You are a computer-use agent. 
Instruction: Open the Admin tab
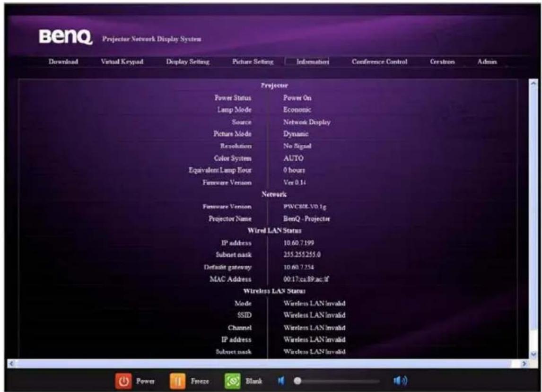coord(487,61)
